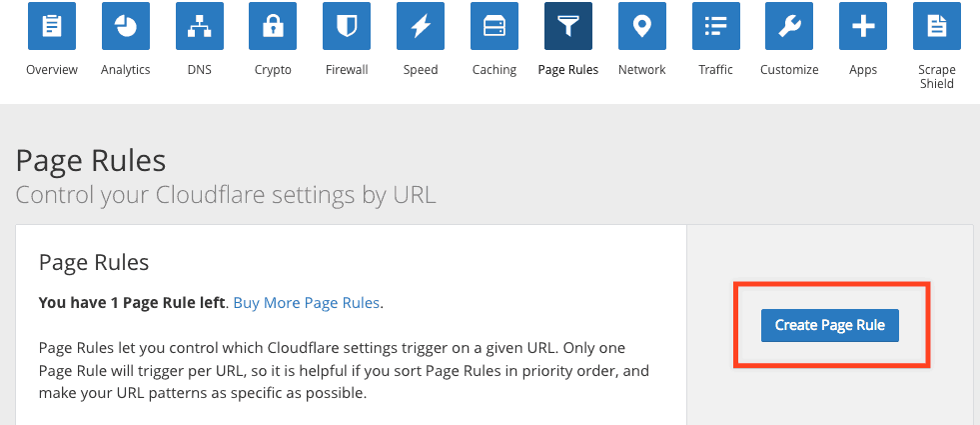Viewport: 980px width, 425px height.
Task: Open the Caching drive icon
Action: pos(494,26)
